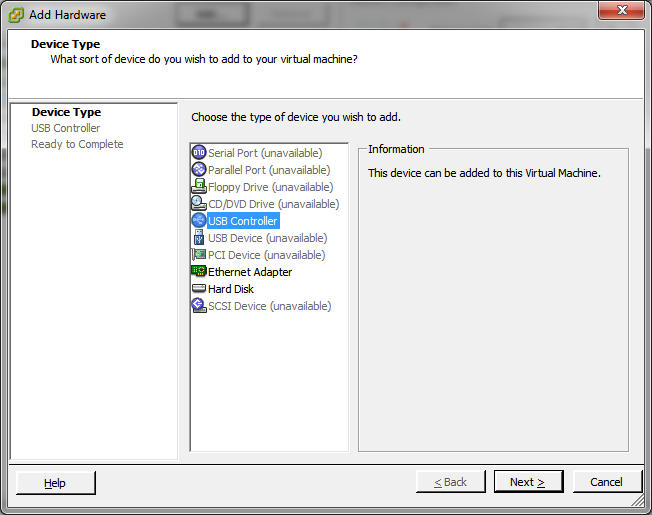Click the USB Device icon
This screenshot has width=652, height=515.
point(198,238)
